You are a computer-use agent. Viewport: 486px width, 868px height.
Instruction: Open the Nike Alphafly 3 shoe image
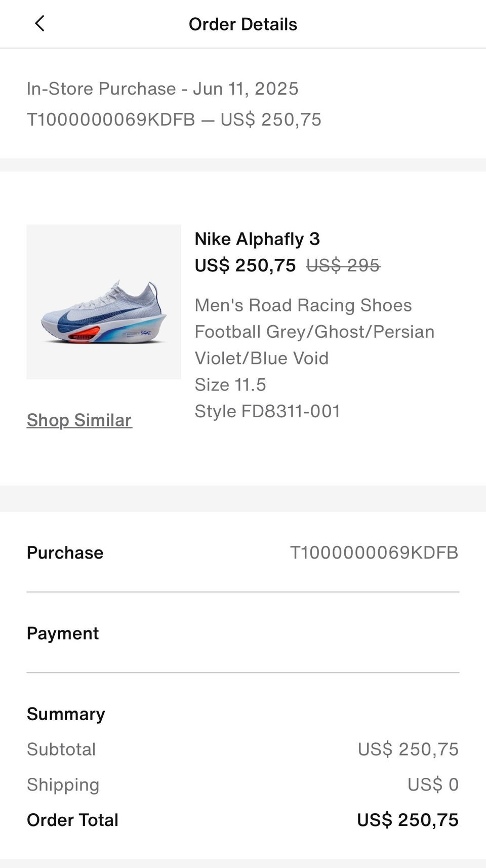[104, 302]
